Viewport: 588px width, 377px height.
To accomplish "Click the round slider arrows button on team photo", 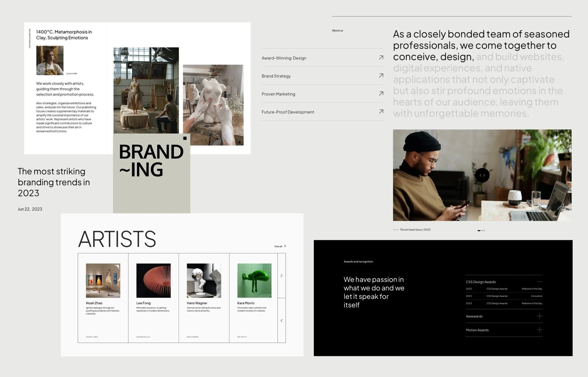I will tap(482, 175).
